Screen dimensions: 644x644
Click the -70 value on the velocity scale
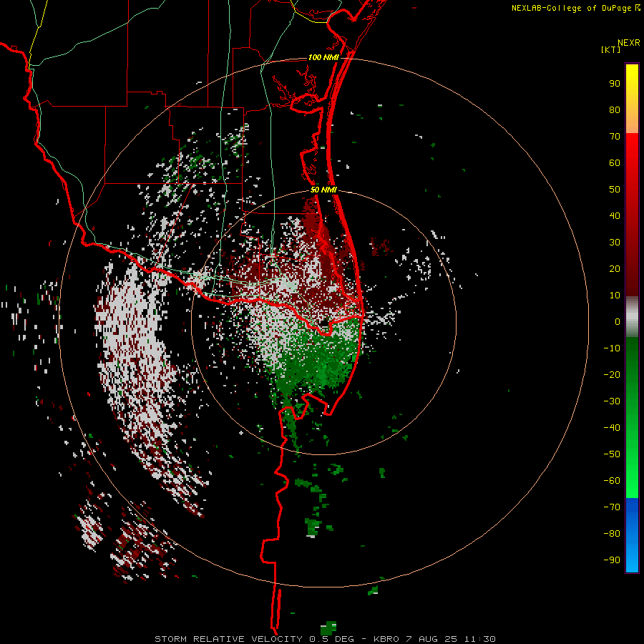click(x=612, y=507)
